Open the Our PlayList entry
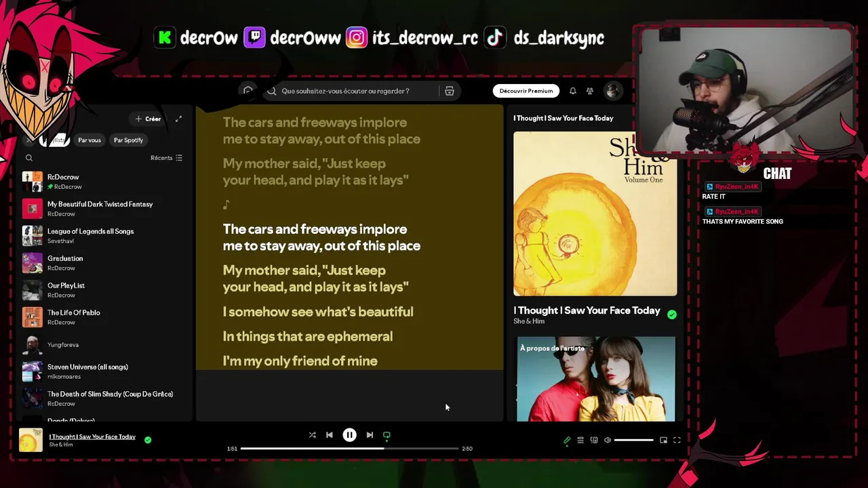The width and height of the screenshot is (868, 488). (x=105, y=290)
